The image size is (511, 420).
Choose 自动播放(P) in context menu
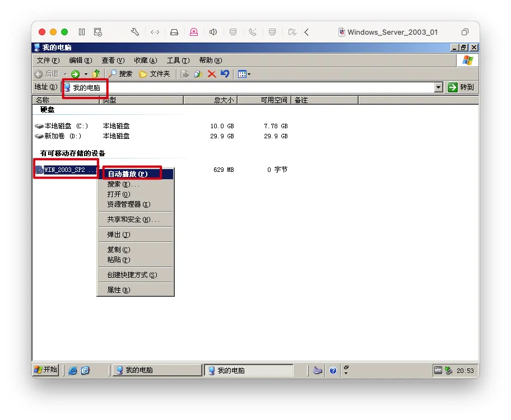click(x=136, y=174)
